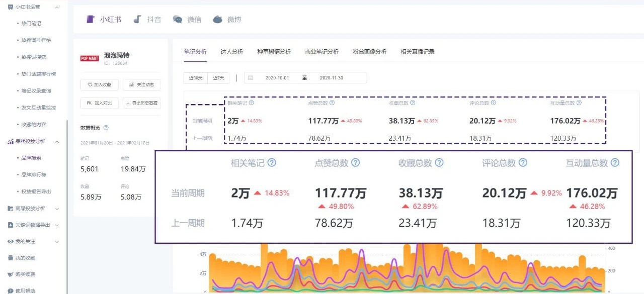The width and height of the screenshot is (644, 294).
Task: Click the start date 2020-10-01 field
Action: (277, 78)
